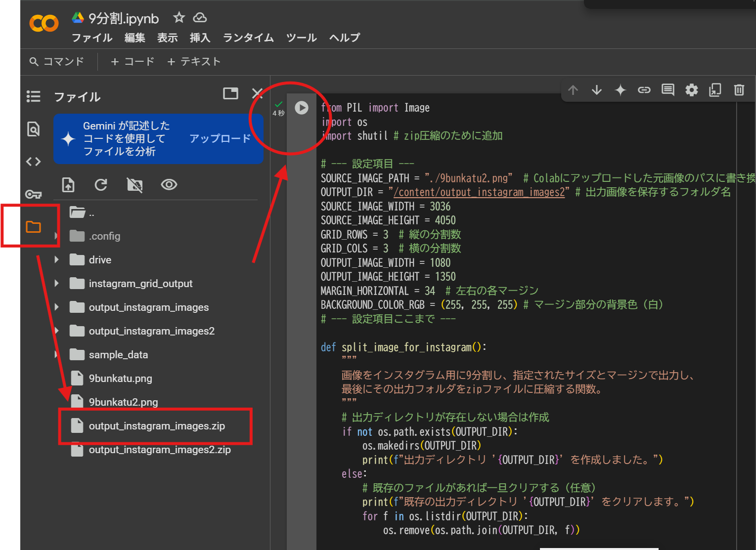Screen dimensions: 756x550
Task: Open the find and replace panel
Action: click(x=33, y=129)
